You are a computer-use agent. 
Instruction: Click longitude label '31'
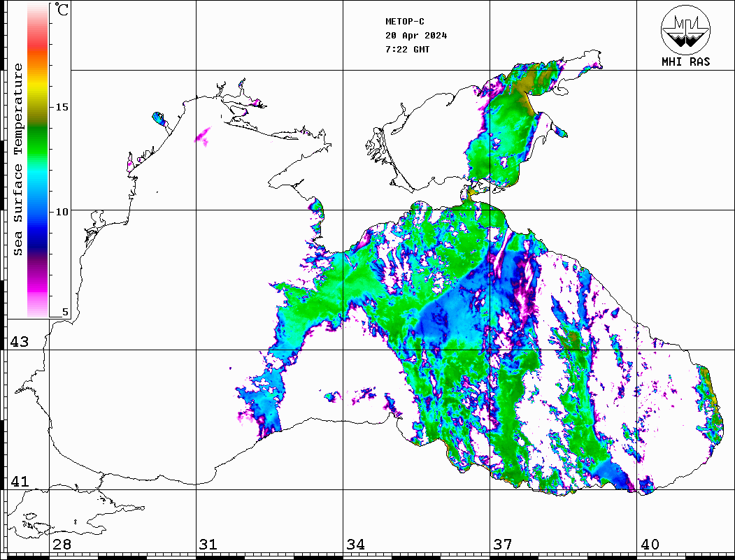[x=208, y=544]
